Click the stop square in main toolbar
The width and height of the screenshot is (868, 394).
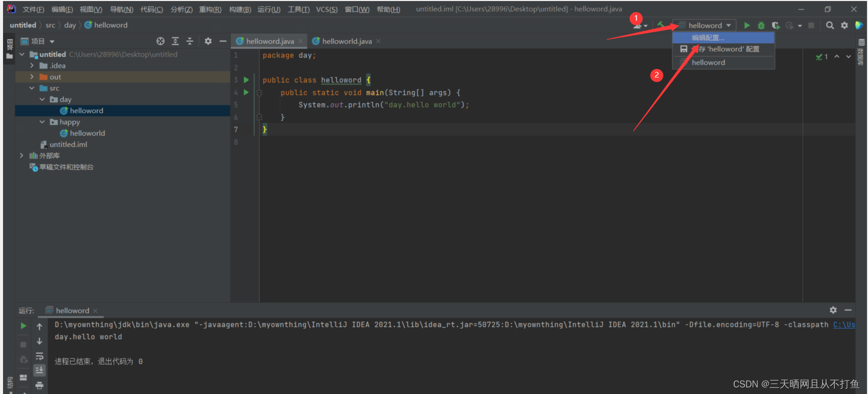pos(811,25)
